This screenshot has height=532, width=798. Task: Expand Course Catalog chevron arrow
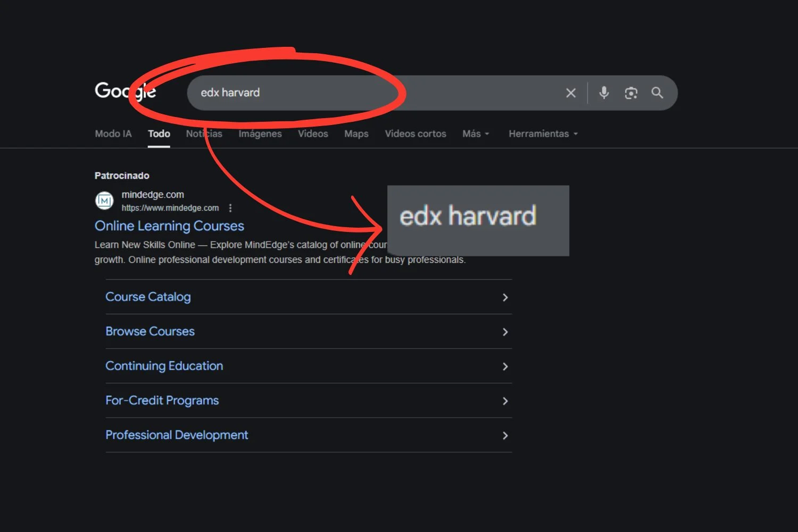point(505,297)
